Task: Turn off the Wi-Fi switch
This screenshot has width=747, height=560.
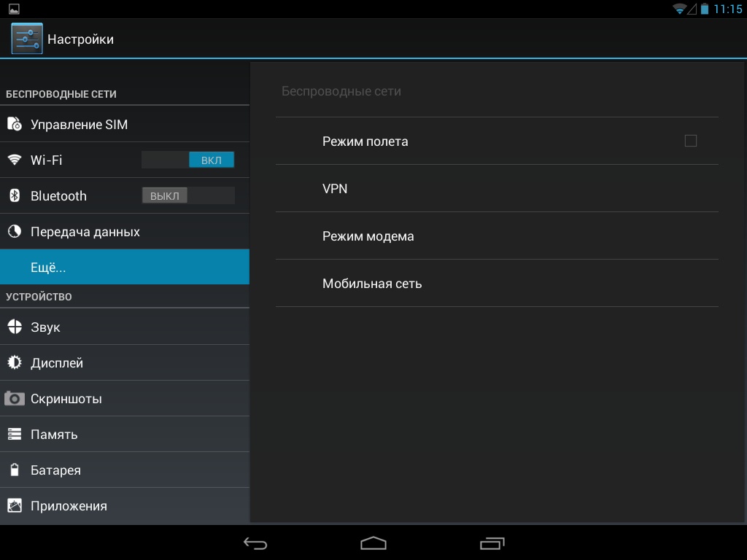Action: coord(187,160)
